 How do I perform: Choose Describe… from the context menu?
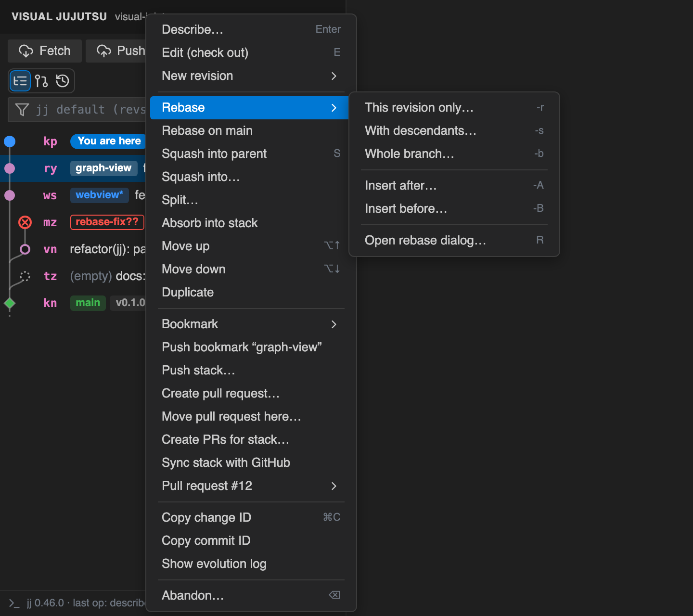(250, 30)
